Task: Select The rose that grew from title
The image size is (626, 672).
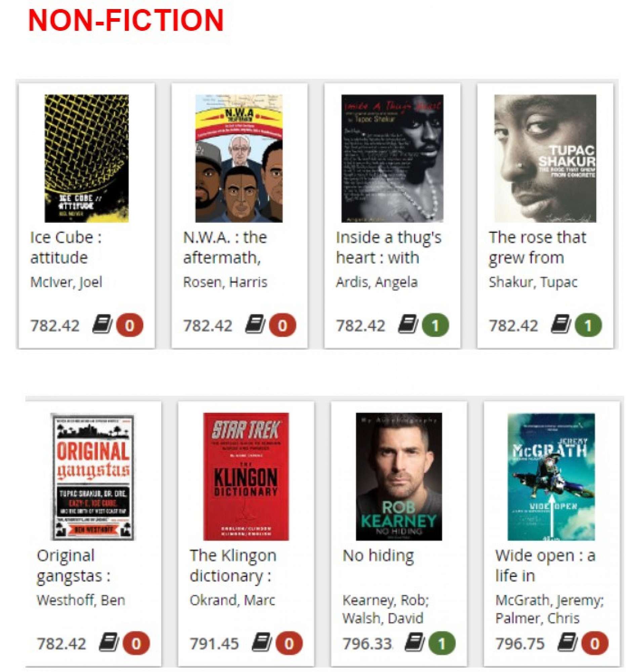Action: click(x=537, y=247)
